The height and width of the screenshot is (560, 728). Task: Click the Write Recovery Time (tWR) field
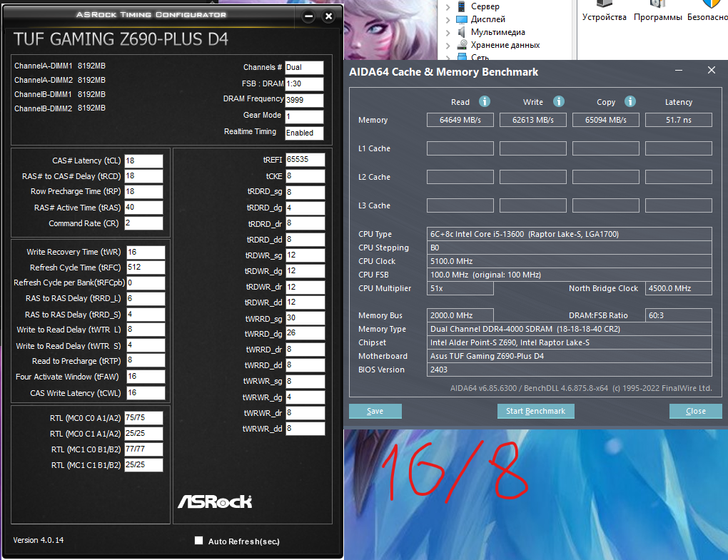(x=146, y=253)
